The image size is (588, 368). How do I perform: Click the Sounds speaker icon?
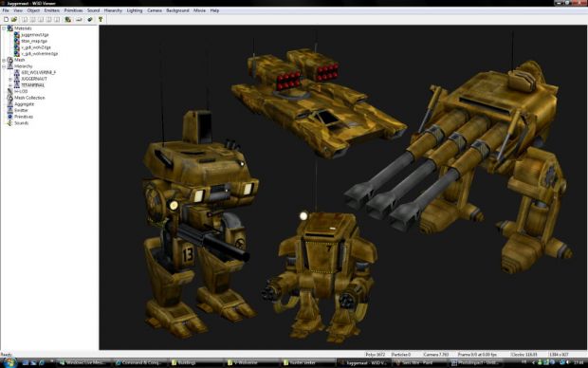10,123
